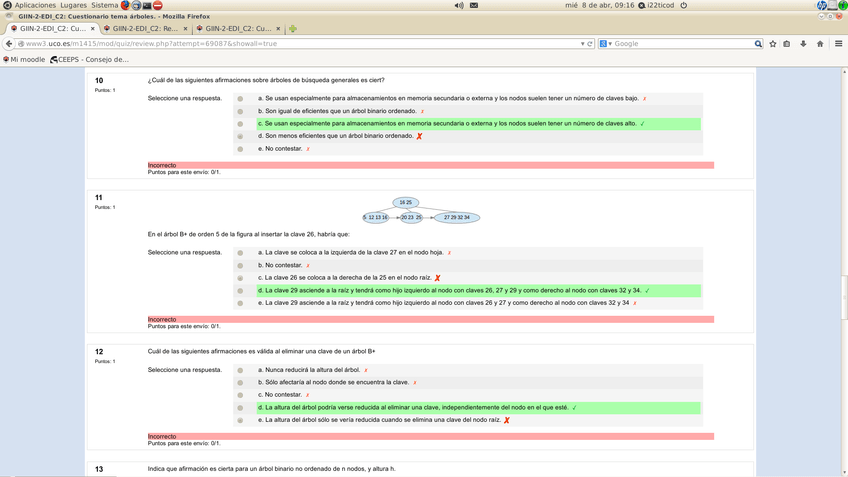The image size is (848, 477).
Task: Select option a radio button in question 10
Action: point(240,99)
